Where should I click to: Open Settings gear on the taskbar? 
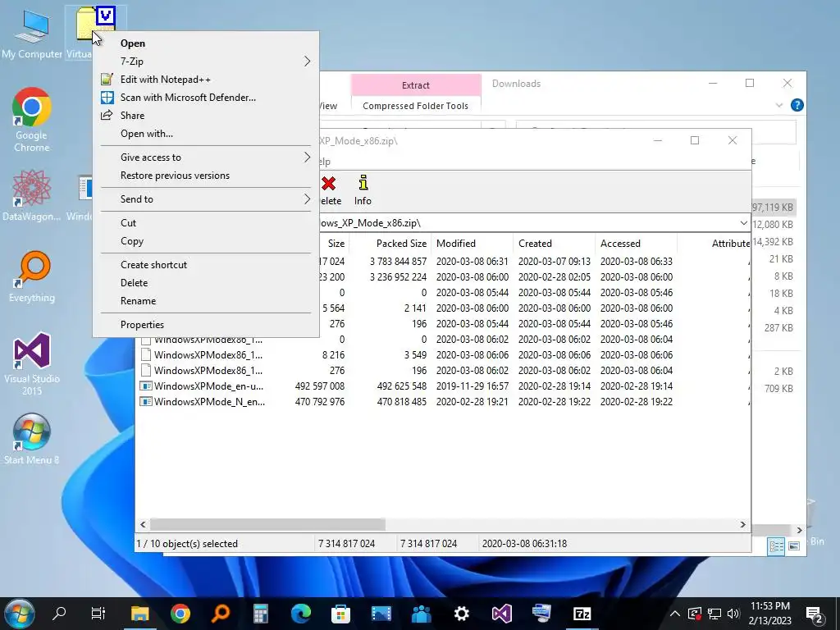[461, 614]
